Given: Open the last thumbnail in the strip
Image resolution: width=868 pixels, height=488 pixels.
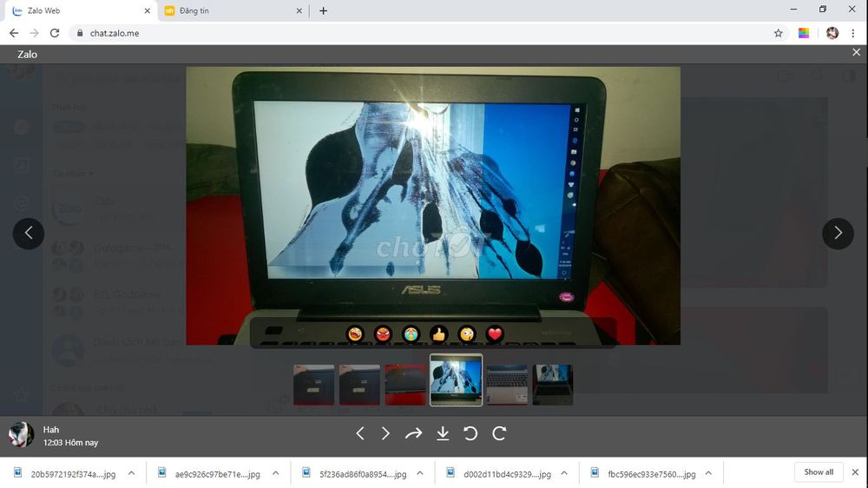Looking at the screenshot, I should [x=552, y=385].
